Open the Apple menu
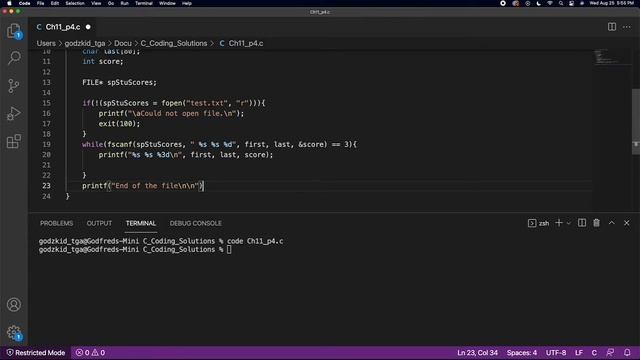The image size is (640, 360). [x=9, y=3]
